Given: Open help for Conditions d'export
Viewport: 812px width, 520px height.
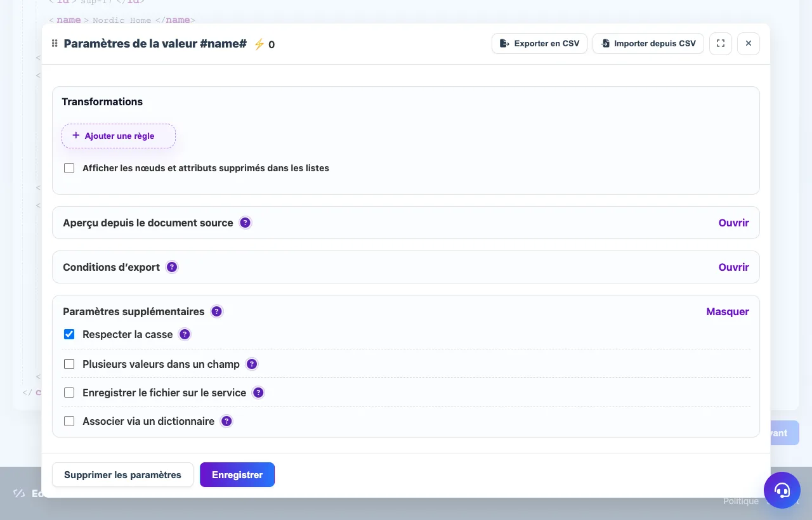Looking at the screenshot, I should click(x=172, y=267).
